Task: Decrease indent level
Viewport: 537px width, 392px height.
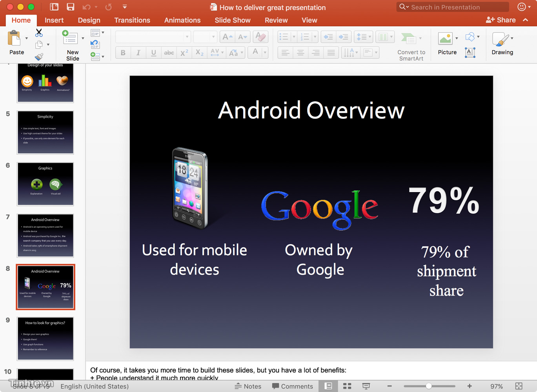Action: (x=328, y=37)
